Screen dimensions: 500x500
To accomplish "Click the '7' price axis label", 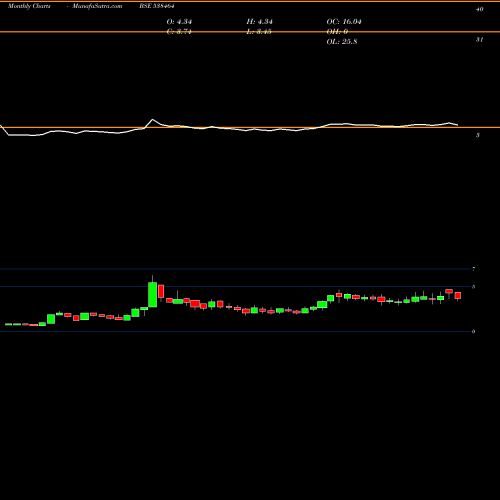I will point(474,269).
